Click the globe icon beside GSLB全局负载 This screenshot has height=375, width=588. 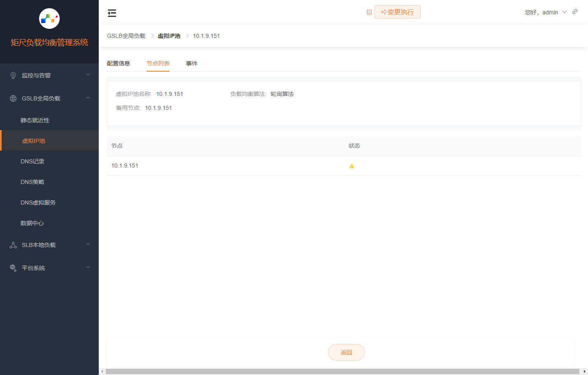pos(13,98)
